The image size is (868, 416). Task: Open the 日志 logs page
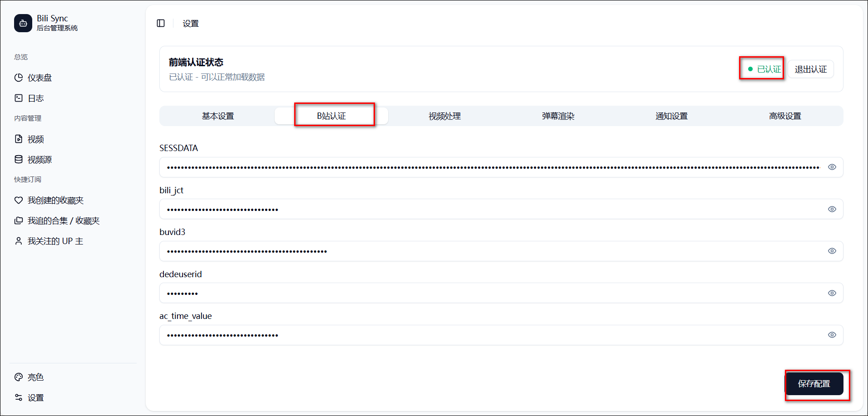tap(35, 98)
